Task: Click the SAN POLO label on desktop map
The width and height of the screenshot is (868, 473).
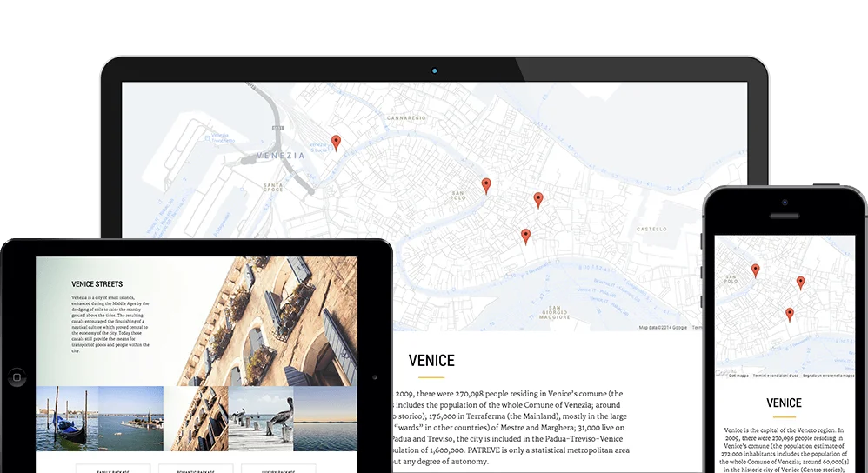Action: click(x=457, y=196)
